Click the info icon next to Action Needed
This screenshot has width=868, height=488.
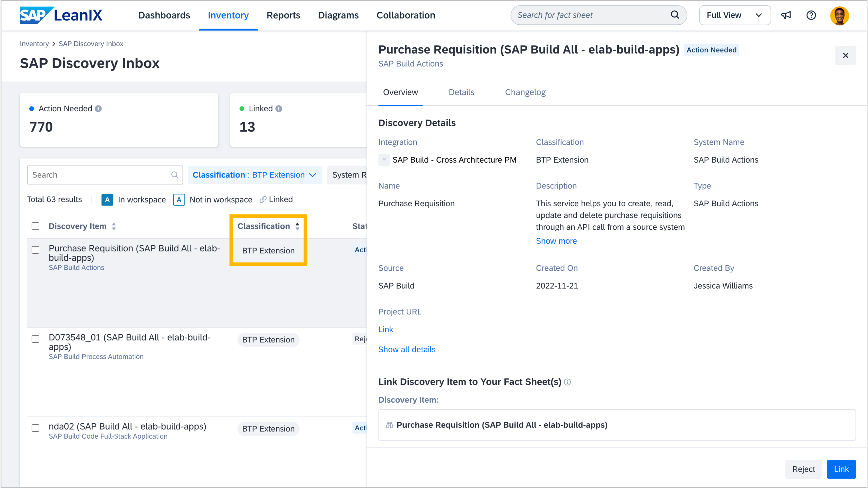[98, 109]
